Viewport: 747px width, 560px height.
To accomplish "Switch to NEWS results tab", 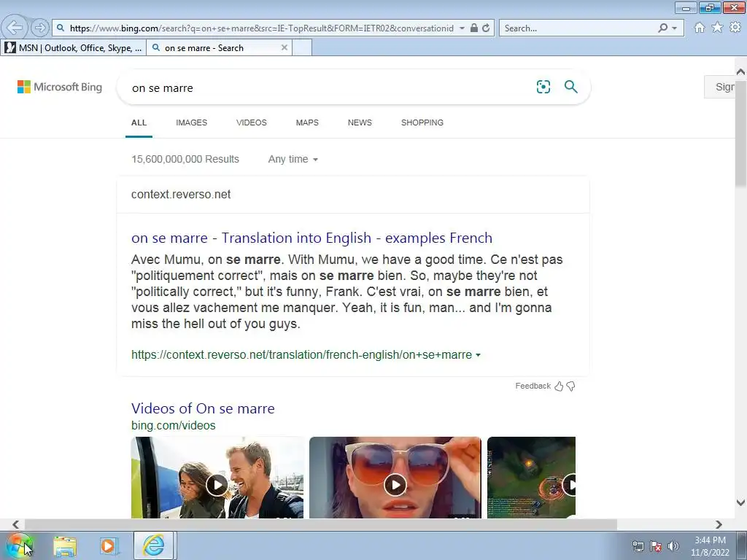I will pyautogui.click(x=360, y=122).
